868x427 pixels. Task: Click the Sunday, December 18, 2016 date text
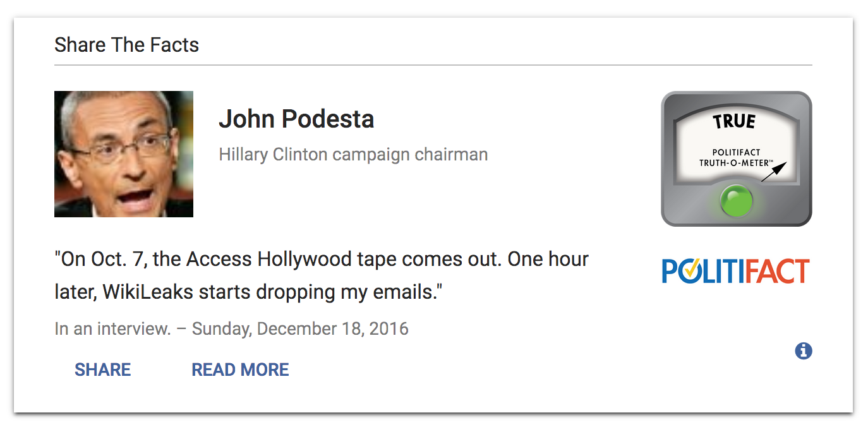300,329
